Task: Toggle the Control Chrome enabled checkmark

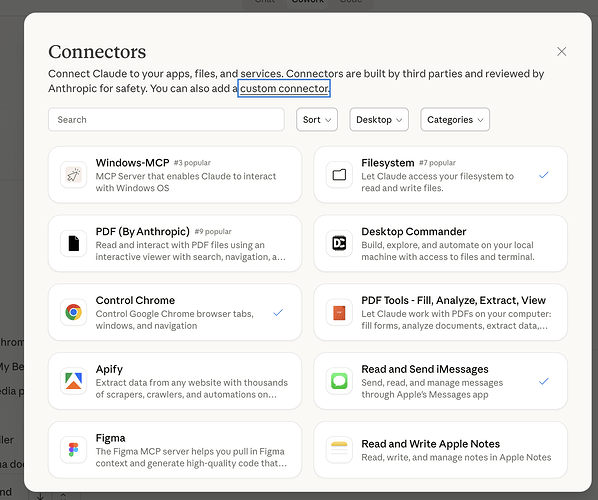Action: (x=278, y=312)
